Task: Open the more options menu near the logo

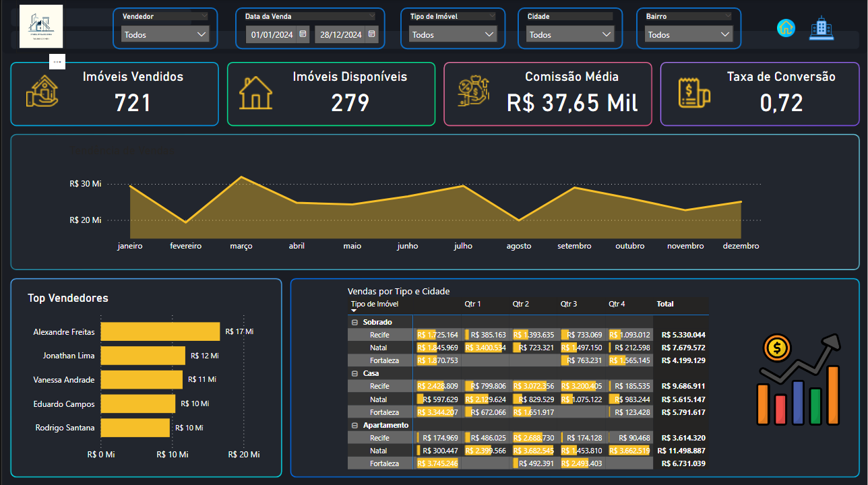Action: coord(57,61)
